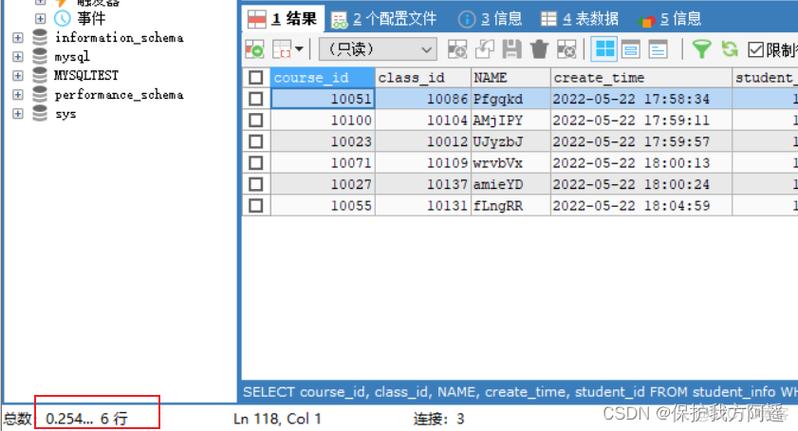Select the information_schema database
798x431 pixels.
coord(120,38)
